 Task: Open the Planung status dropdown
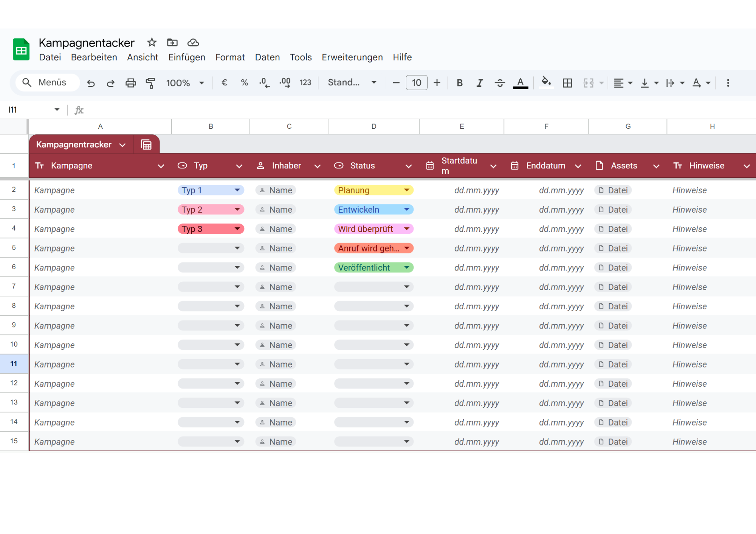click(407, 190)
